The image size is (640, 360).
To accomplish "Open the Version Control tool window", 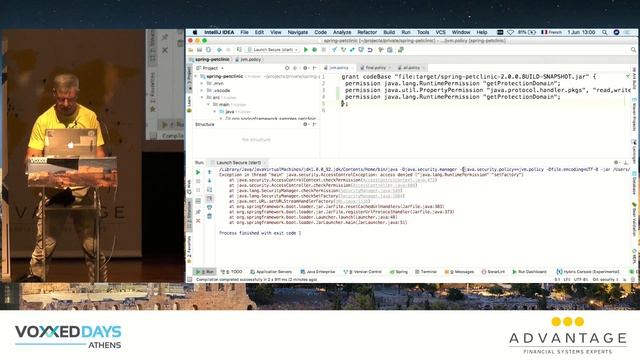I will pyautogui.click(x=362, y=272).
